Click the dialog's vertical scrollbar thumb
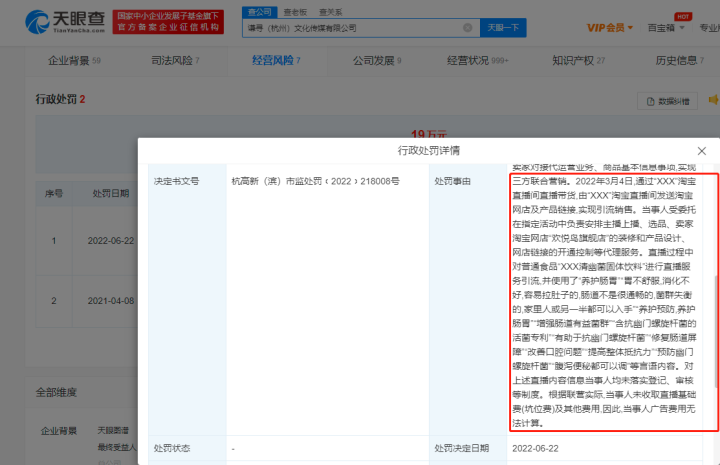The image size is (720, 465). 716,331
